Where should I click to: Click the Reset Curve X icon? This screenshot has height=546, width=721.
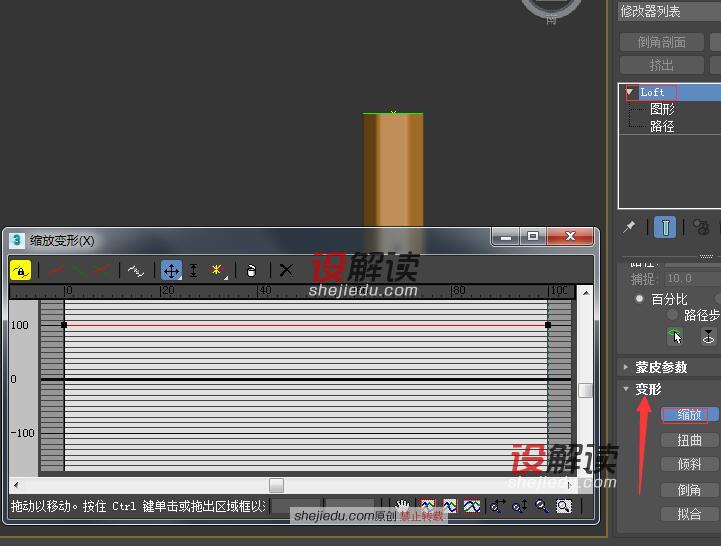point(286,270)
